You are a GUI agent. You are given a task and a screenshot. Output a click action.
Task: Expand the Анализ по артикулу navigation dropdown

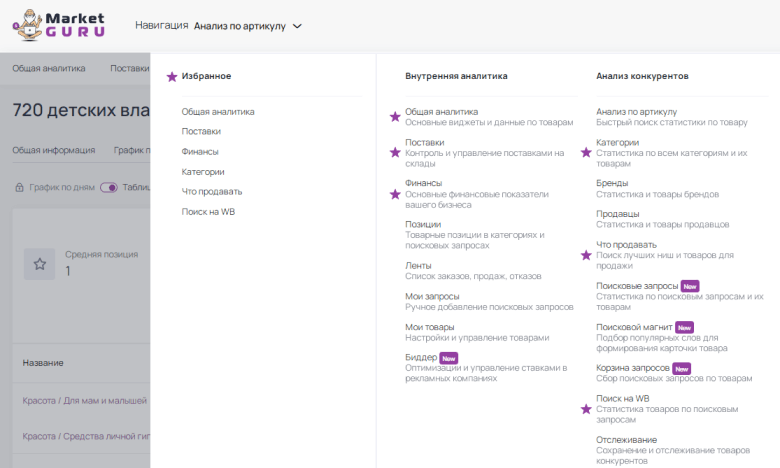tap(248, 26)
